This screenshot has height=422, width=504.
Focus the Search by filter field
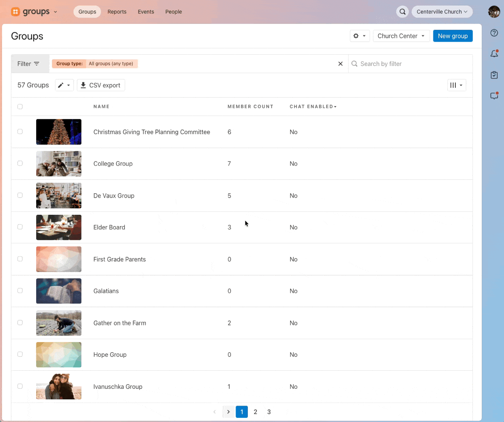click(x=410, y=64)
